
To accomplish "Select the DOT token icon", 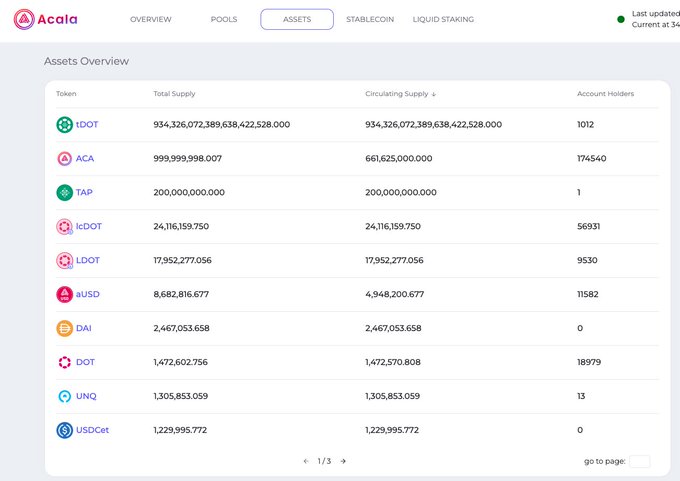I will [65, 362].
